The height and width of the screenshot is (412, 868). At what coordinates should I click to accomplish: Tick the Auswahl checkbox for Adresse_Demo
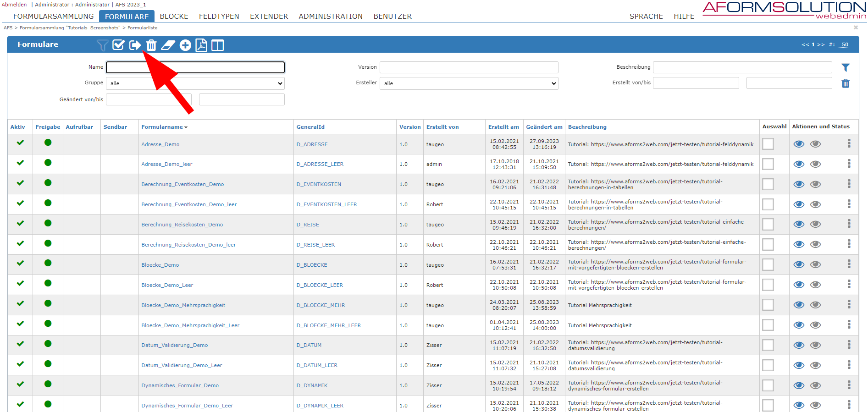[x=768, y=144]
